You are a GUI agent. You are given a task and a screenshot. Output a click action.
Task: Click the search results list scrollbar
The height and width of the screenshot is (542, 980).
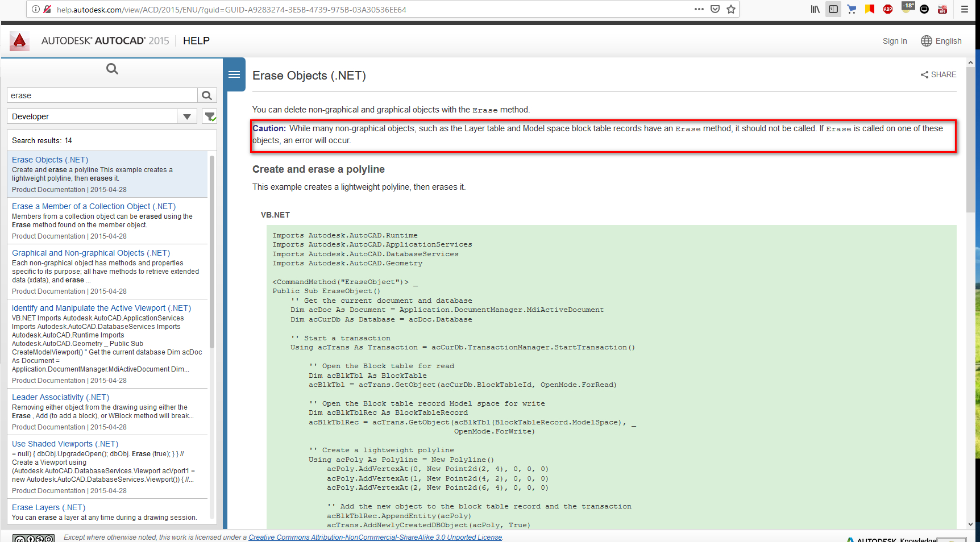212,252
